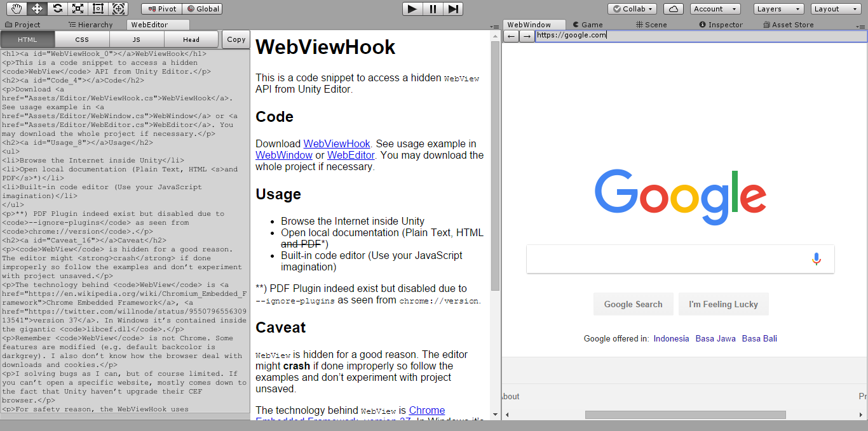
Task: Select the combined Transform tool
Action: pyautogui.click(x=118, y=8)
